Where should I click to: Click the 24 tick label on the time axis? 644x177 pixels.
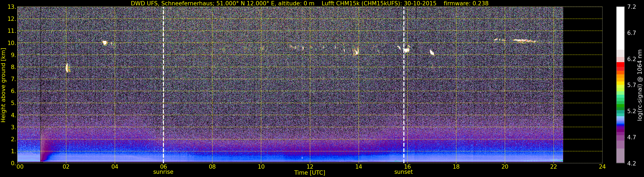602,167
